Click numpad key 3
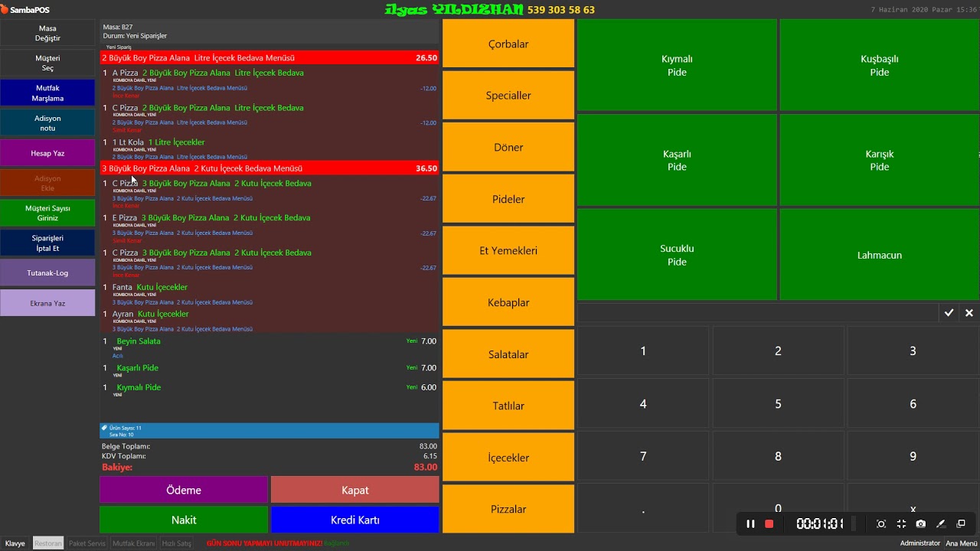This screenshot has width=980, height=551. pyautogui.click(x=913, y=350)
